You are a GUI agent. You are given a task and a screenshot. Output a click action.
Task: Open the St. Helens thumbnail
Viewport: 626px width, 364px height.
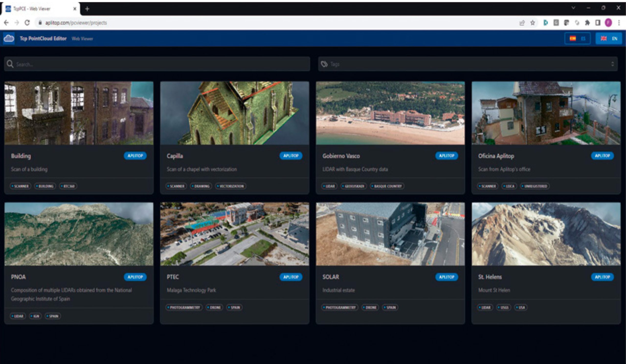click(x=546, y=234)
